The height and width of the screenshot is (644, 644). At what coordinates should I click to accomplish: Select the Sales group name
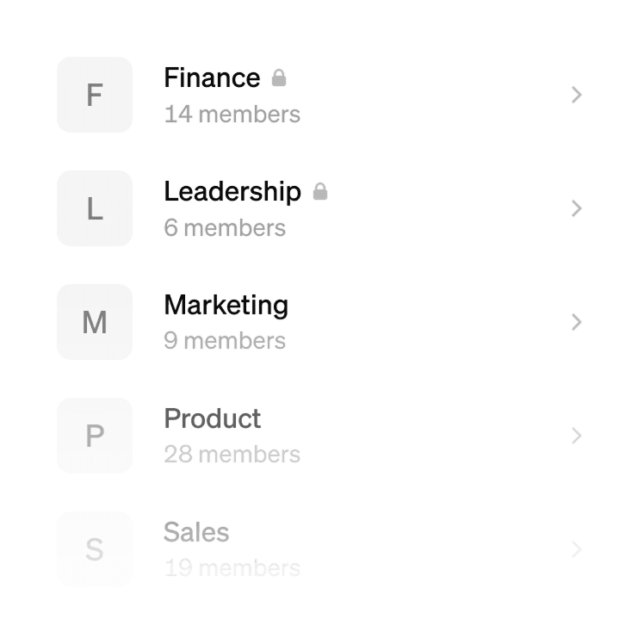point(196,532)
